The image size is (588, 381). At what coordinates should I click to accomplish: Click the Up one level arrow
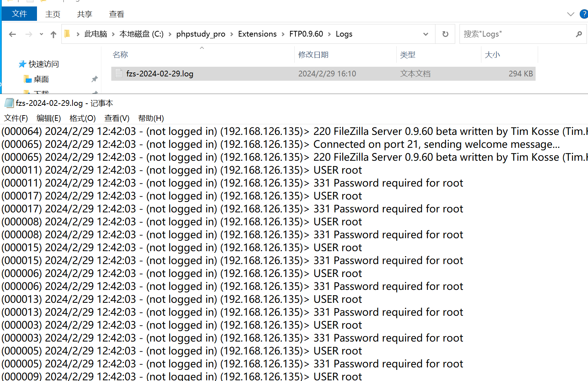[53, 34]
